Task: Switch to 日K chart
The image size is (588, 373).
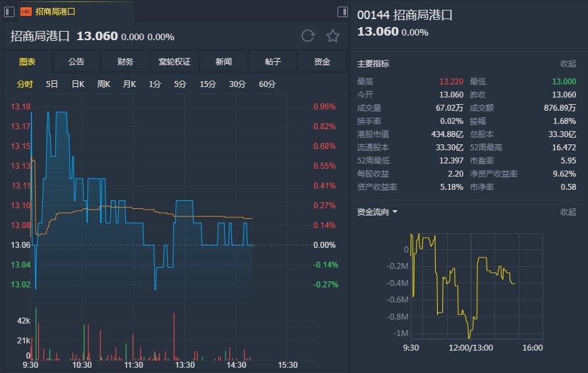Action: 78,84
